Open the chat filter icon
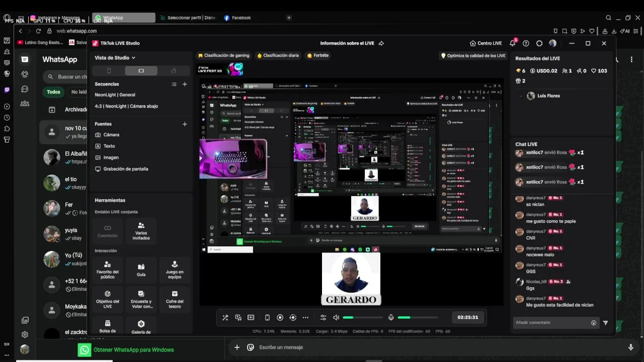Screen dimensions: 644x362 click(x=605, y=323)
